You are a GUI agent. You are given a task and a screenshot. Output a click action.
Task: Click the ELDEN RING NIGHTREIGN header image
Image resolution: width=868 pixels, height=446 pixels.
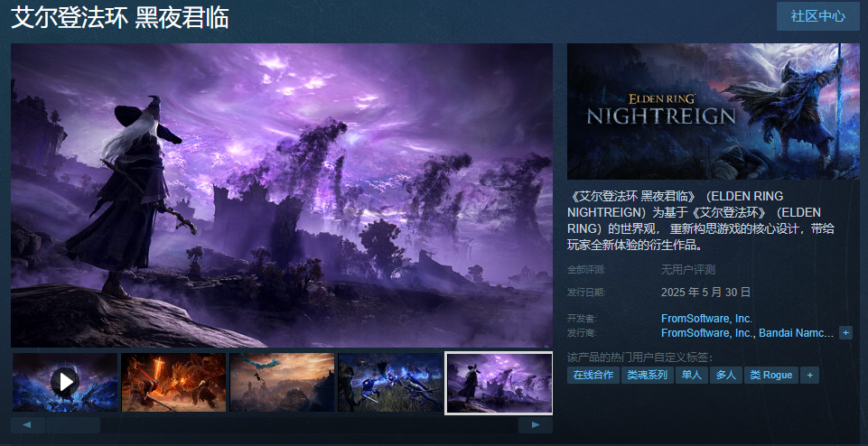click(x=714, y=111)
